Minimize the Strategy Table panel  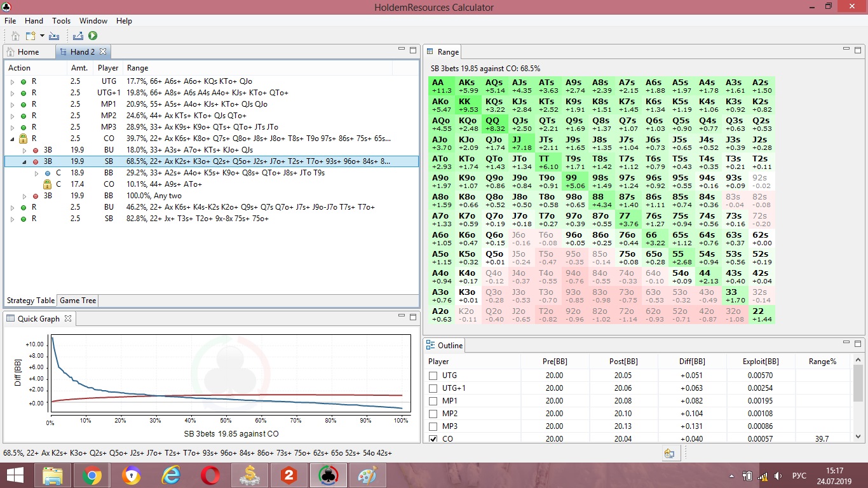(402, 50)
